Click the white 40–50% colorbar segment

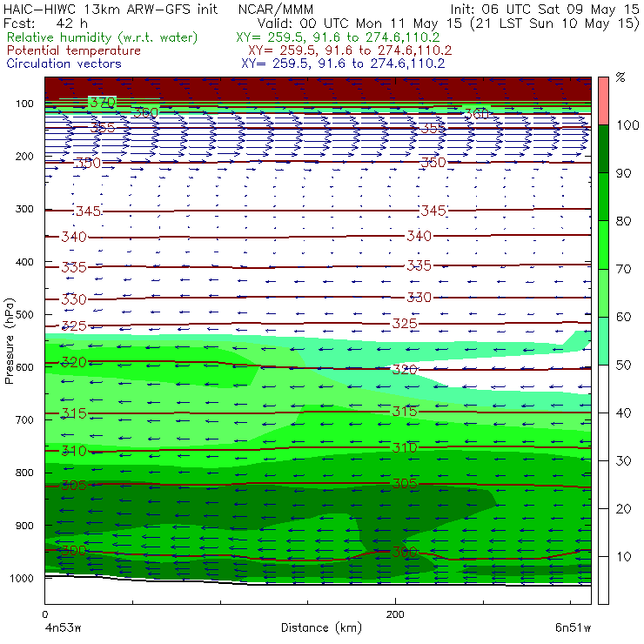[603, 388]
